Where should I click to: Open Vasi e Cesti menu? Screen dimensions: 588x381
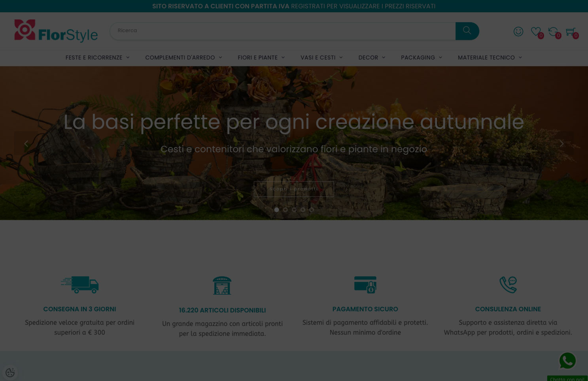[x=321, y=58]
